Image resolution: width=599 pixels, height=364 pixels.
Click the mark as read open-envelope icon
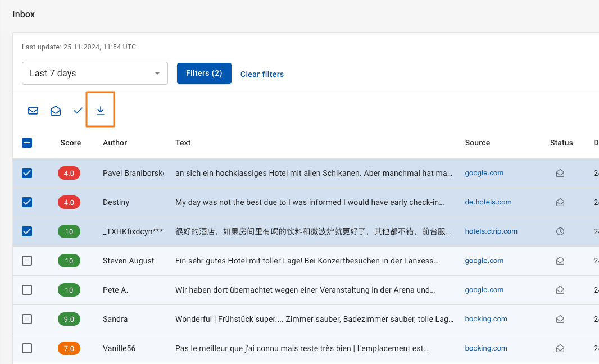(56, 111)
